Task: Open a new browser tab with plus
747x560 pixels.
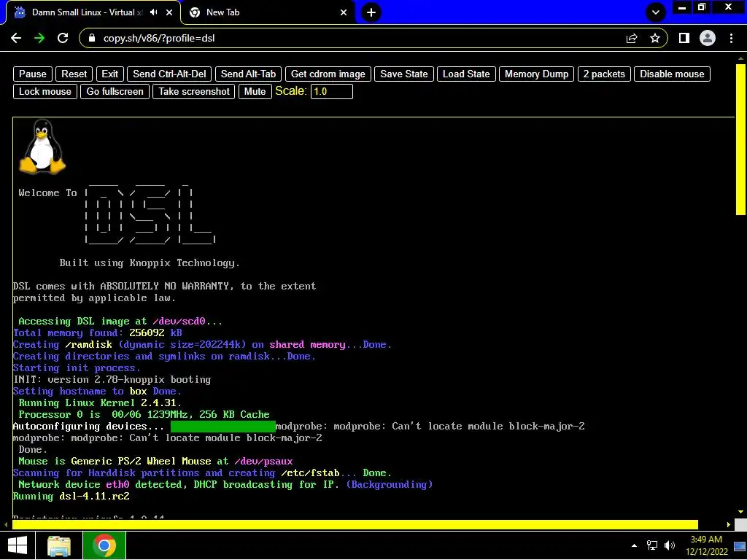Action: (371, 12)
